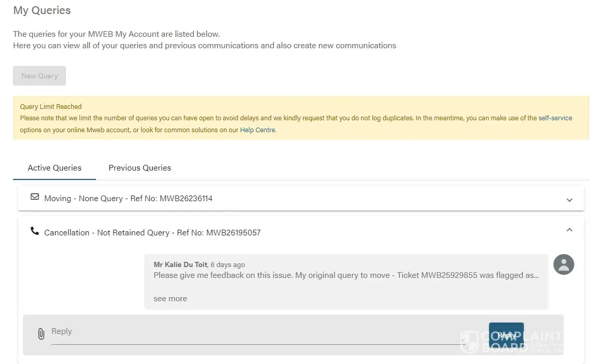Screen dimensions: 596x364
Task: Click the user avatar icon beside message
Action: (x=563, y=264)
